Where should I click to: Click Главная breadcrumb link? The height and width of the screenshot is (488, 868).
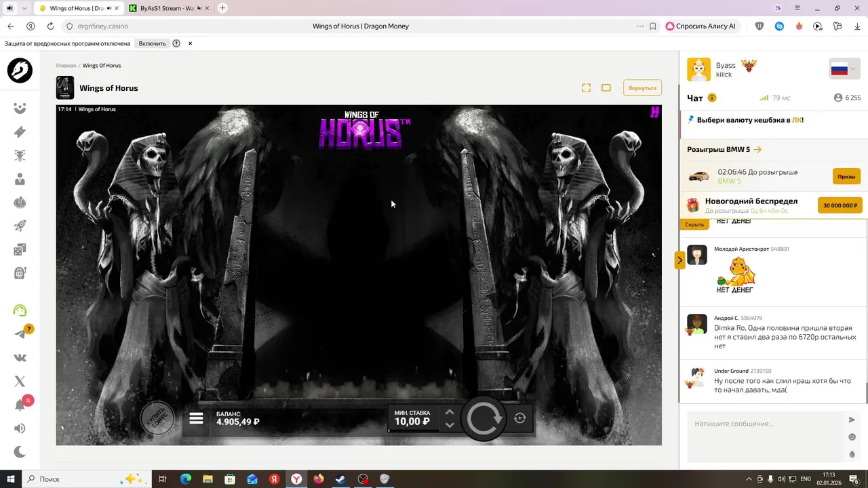[66, 66]
